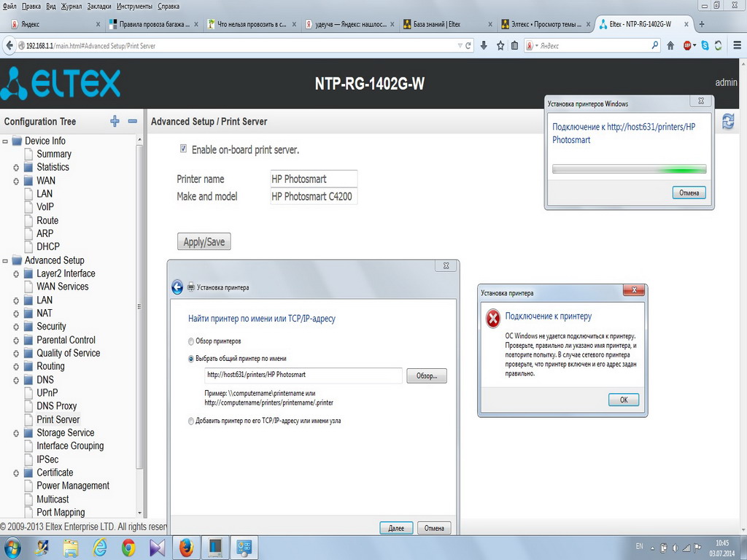
Task: Open a new tab with plus button
Action: coord(701,24)
